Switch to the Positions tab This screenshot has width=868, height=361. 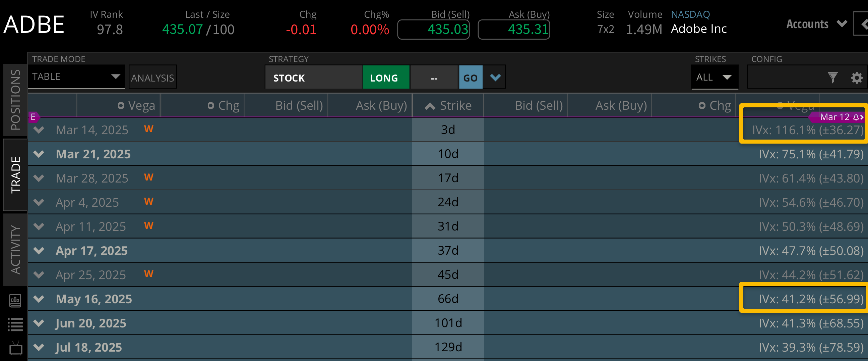pyautogui.click(x=15, y=100)
